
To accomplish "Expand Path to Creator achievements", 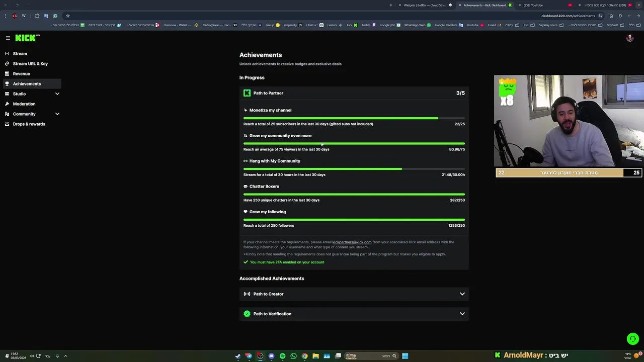I will pos(354,294).
